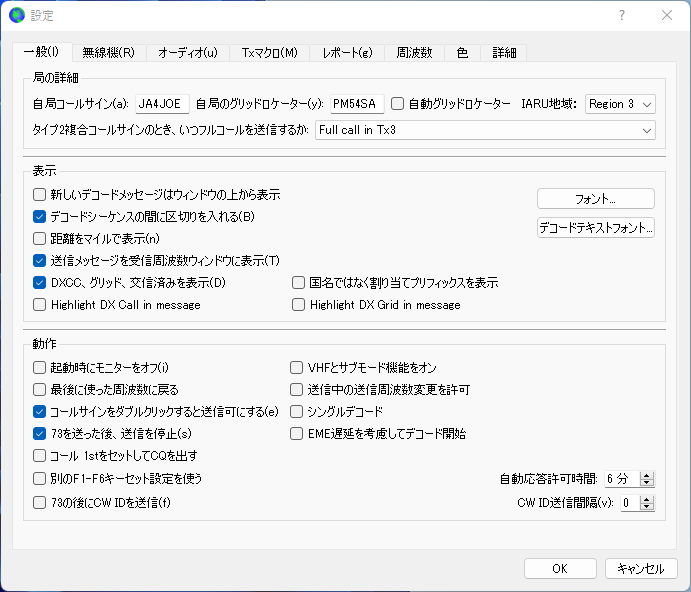Viewport: 691px width, 592px height.
Task: Enable 送信中の送信周波数変更を許可
Action: coord(296,389)
